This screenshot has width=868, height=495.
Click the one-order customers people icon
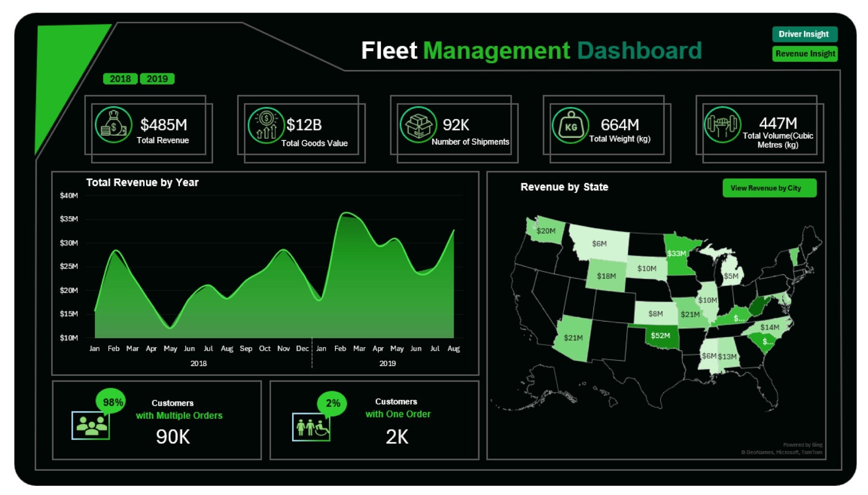pyautogui.click(x=311, y=427)
